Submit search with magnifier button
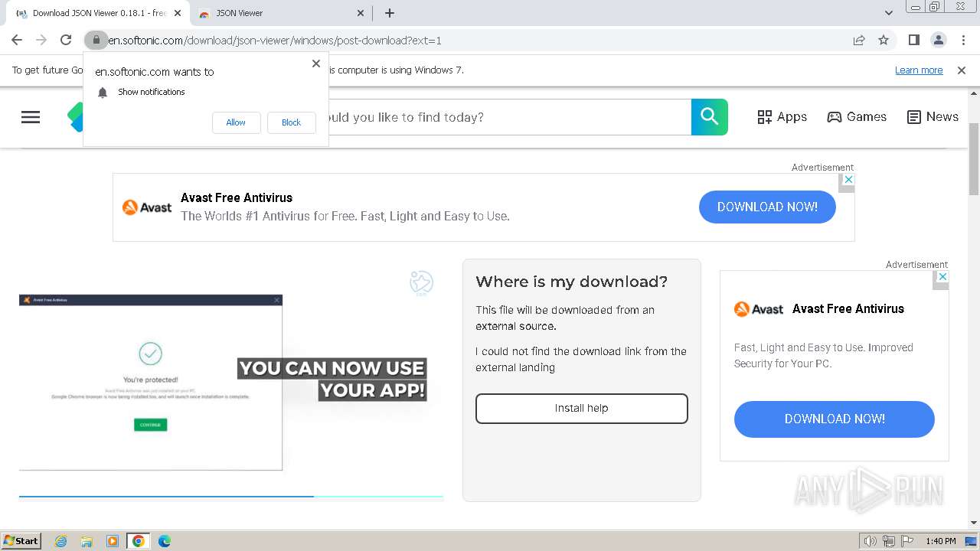980x551 pixels. pyautogui.click(x=710, y=117)
